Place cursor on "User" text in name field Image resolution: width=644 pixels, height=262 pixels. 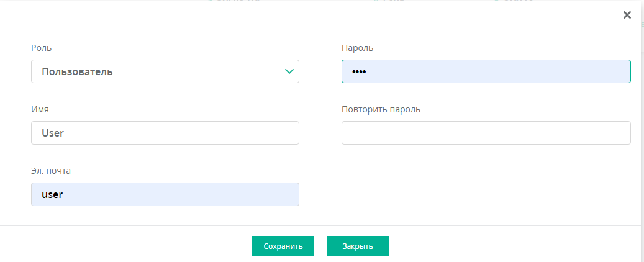tap(53, 133)
